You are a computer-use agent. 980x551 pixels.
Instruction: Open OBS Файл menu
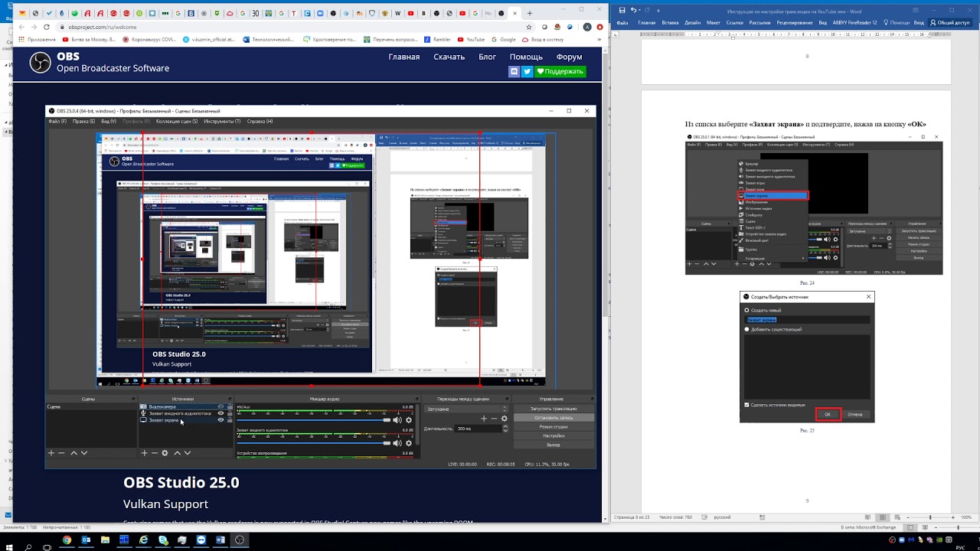(x=57, y=122)
